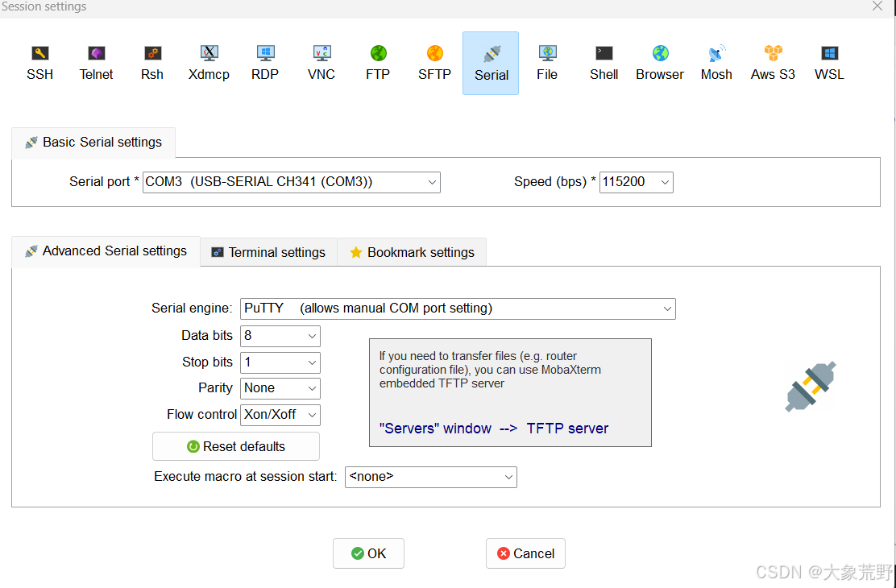
Task: Choose the Telnet session type
Action: tap(96, 63)
